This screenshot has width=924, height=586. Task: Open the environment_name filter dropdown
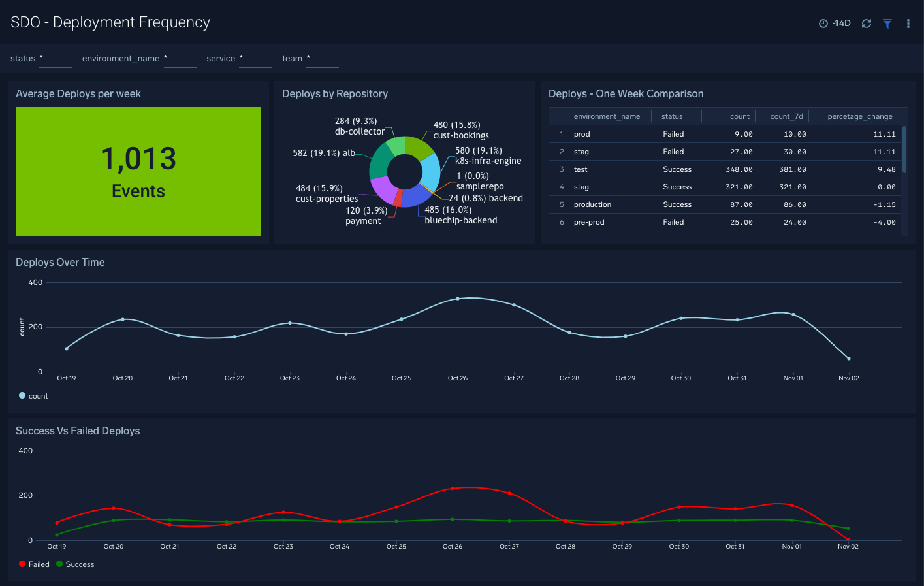coord(180,61)
